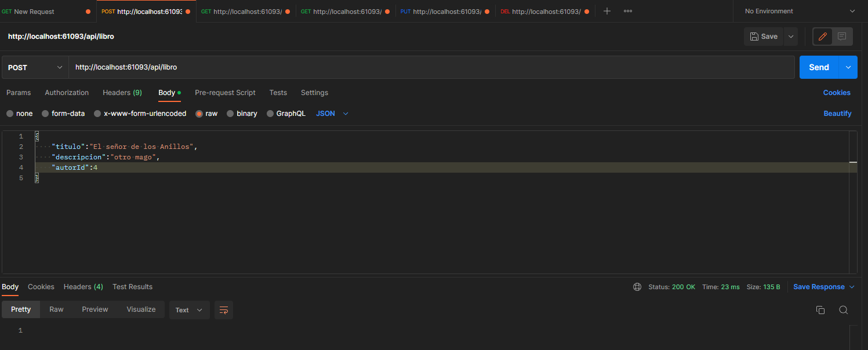Expand the Save options arrow
This screenshot has width=868, height=350.
(x=790, y=37)
